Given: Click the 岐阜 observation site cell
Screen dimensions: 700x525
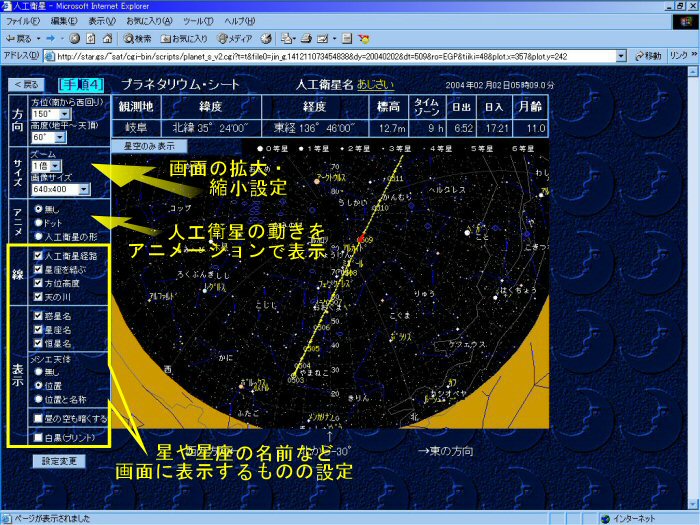Looking at the screenshot, I should click(136, 129).
